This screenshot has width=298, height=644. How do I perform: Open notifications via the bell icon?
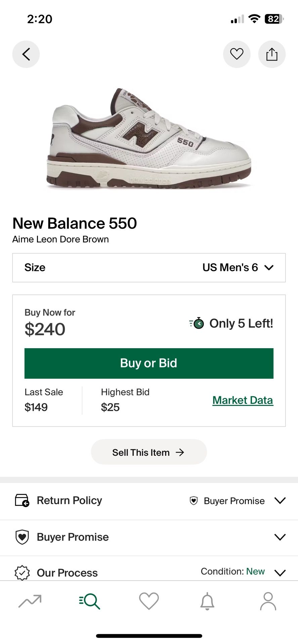[x=208, y=601]
